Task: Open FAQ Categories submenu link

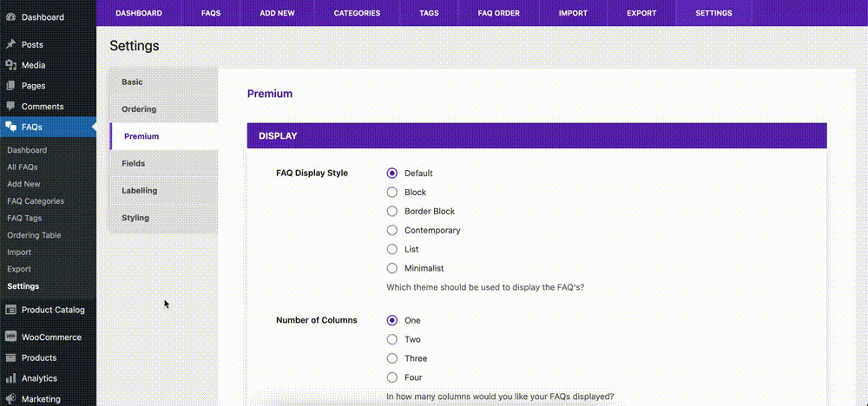Action: [x=36, y=201]
